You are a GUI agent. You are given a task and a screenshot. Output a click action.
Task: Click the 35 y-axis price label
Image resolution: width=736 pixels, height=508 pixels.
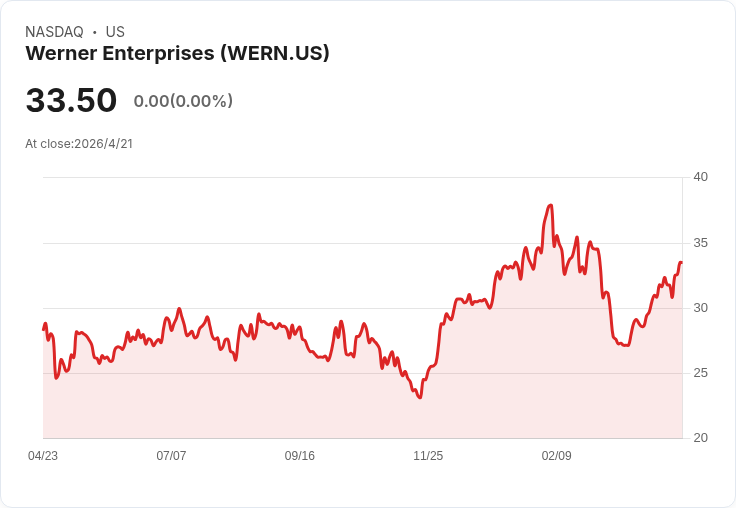tap(700, 243)
